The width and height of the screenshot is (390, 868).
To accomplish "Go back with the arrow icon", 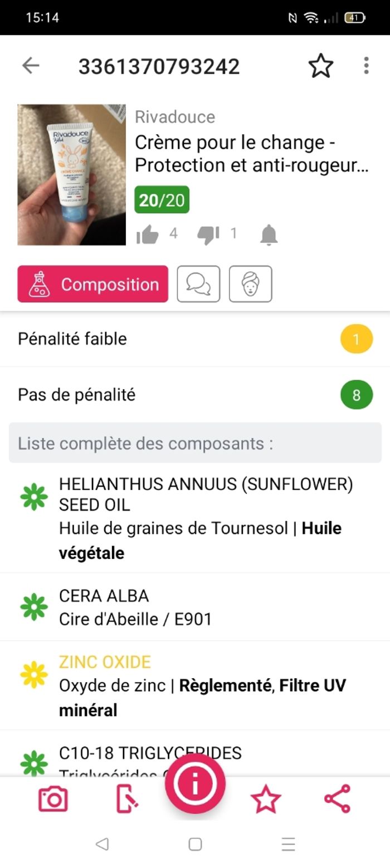I will tap(31, 66).
